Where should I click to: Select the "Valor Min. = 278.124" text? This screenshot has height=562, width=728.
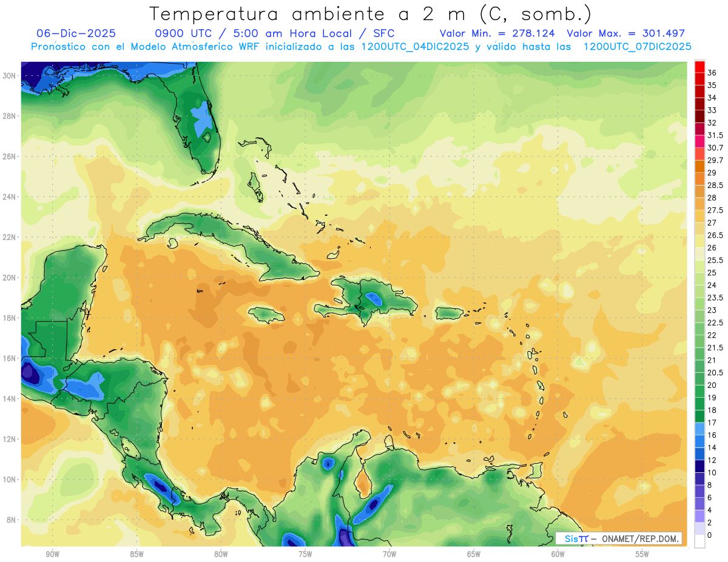click(497, 33)
